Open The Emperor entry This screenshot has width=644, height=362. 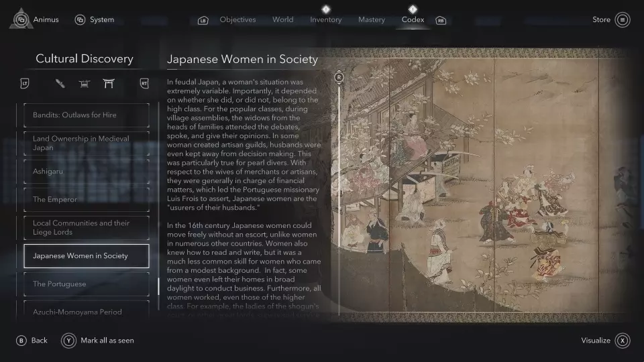pyautogui.click(x=87, y=200)
